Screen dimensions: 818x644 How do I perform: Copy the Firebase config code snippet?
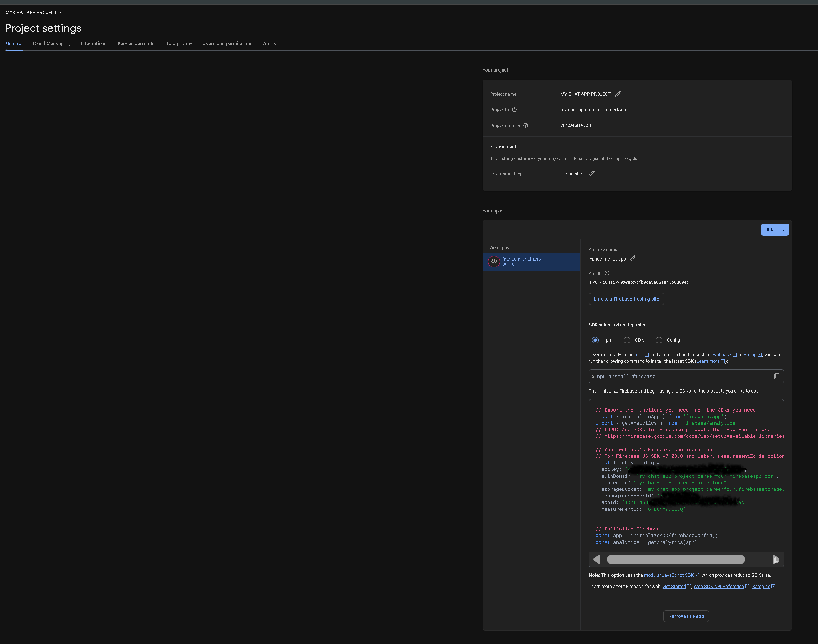(776, 560)
